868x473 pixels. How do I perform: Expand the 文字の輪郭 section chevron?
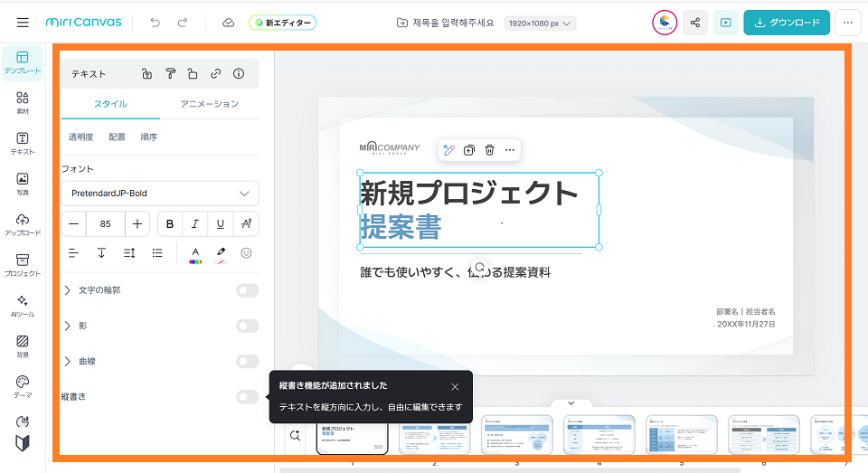click(68, 290)
